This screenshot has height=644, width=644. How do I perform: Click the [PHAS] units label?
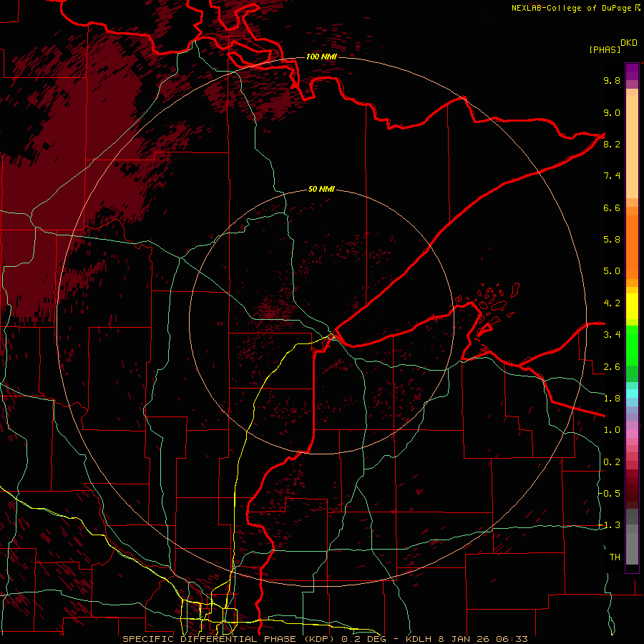(x=605, y=50)
